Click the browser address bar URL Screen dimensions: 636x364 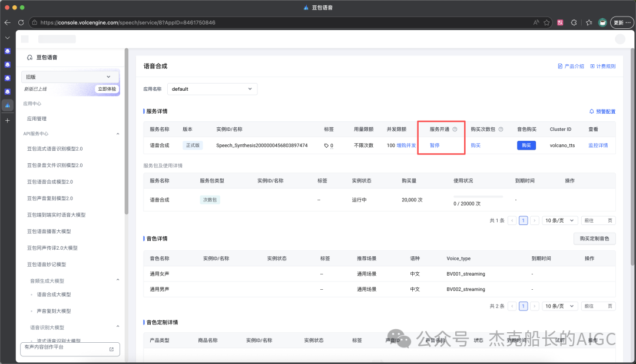[128, 23]
